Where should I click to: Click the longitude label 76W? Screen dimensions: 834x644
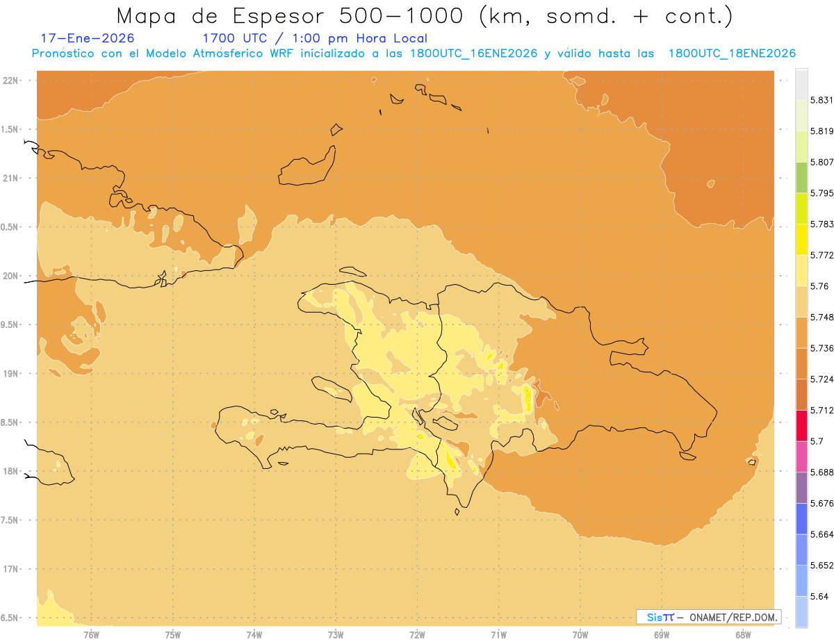[x=92, y=635]
